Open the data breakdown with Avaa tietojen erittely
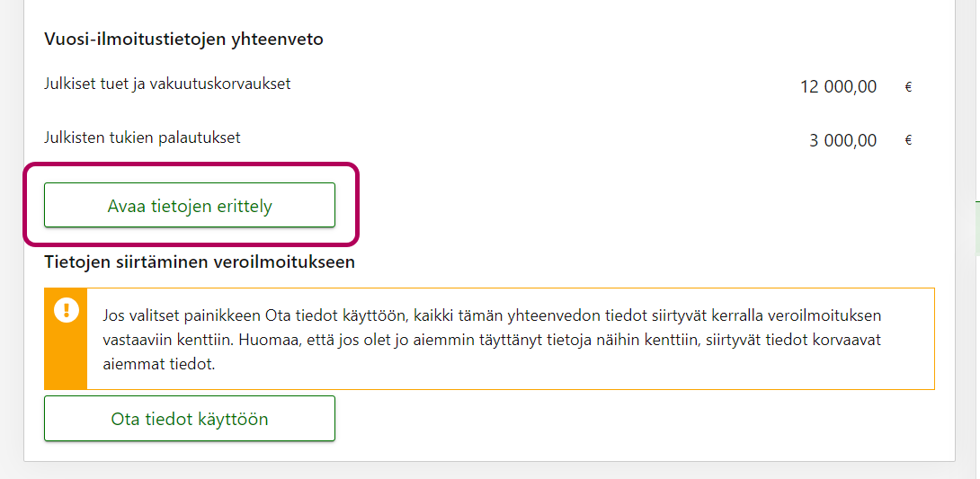Screen dimensions: 980x479 (190, 206)
